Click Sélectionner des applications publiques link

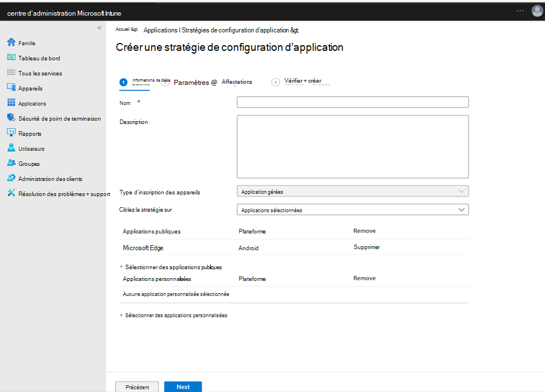click(173, 267)
